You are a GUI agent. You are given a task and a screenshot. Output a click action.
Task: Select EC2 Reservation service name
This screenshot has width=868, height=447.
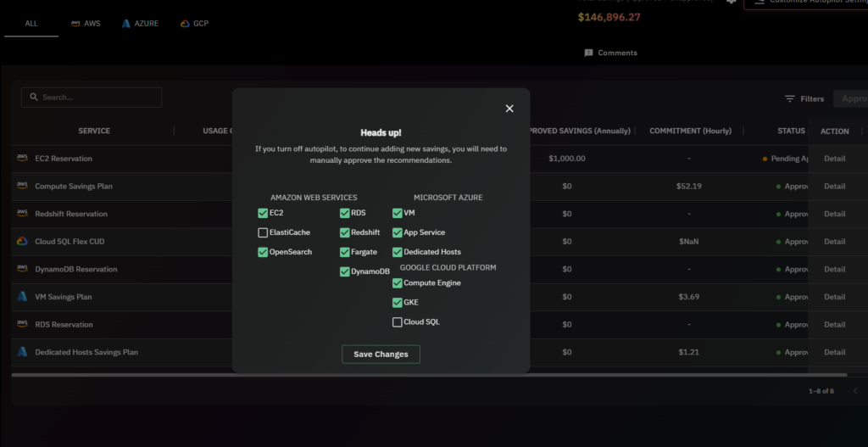coord(64,159)
